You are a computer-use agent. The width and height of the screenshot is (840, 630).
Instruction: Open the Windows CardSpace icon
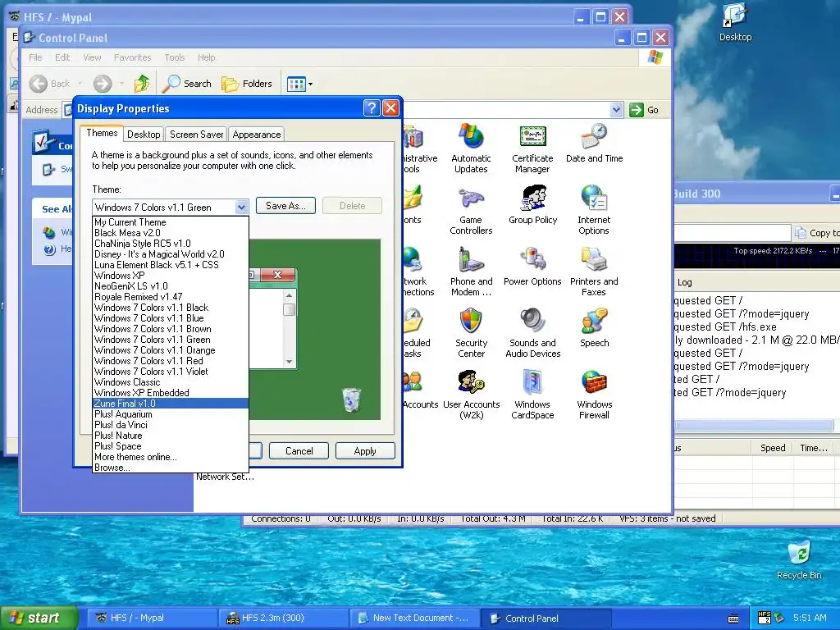[532, 395]
